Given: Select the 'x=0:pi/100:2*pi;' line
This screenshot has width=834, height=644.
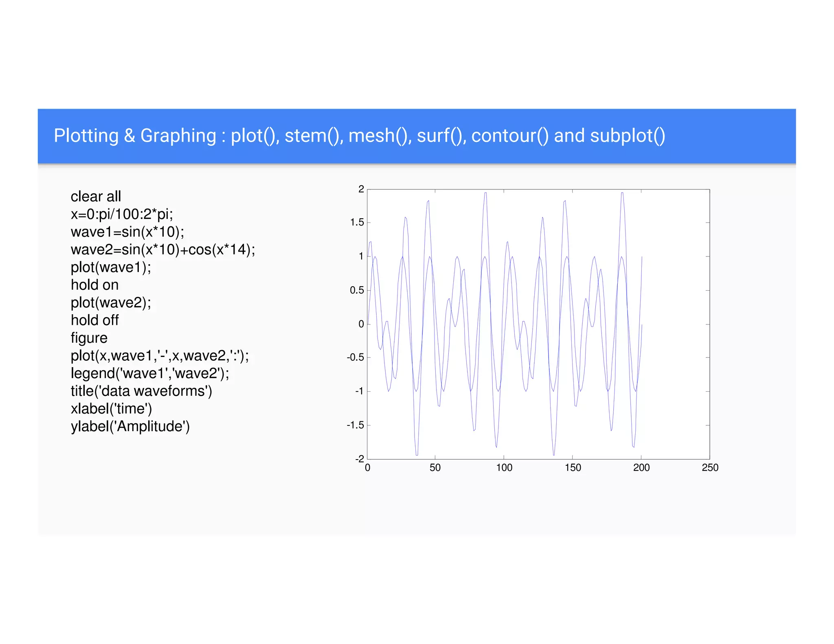Looking at the screenshot, I should pos(122,214).
